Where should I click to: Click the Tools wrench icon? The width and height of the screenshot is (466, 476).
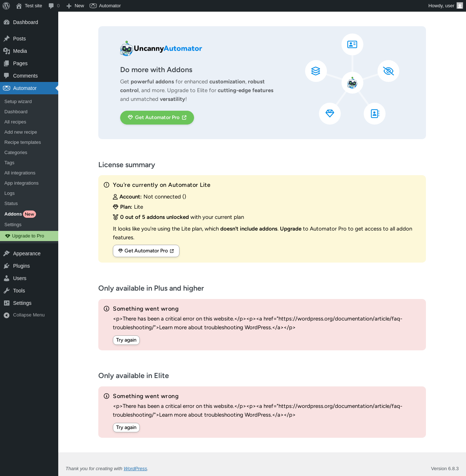[7, 291]
